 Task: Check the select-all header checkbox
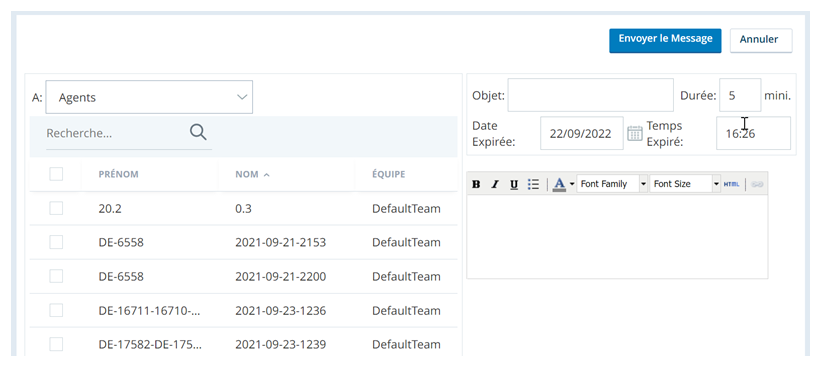56,174
